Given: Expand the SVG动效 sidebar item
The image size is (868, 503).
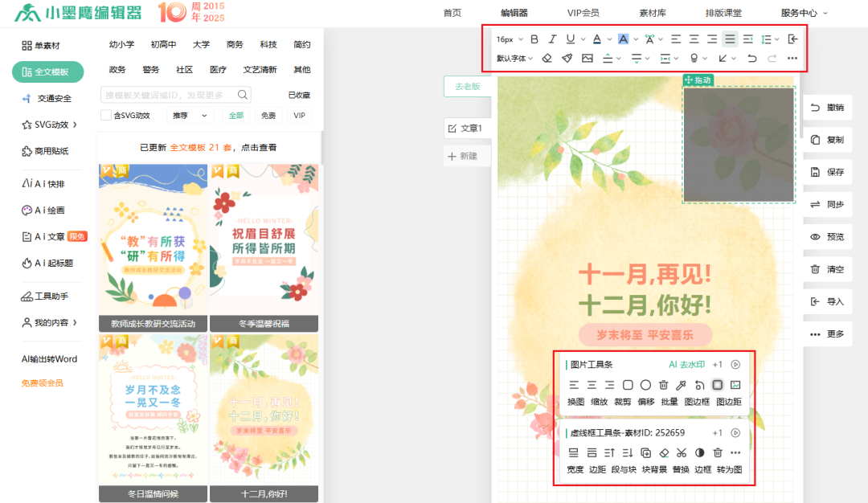Looking at the screenshot, I should click(49, 125).
